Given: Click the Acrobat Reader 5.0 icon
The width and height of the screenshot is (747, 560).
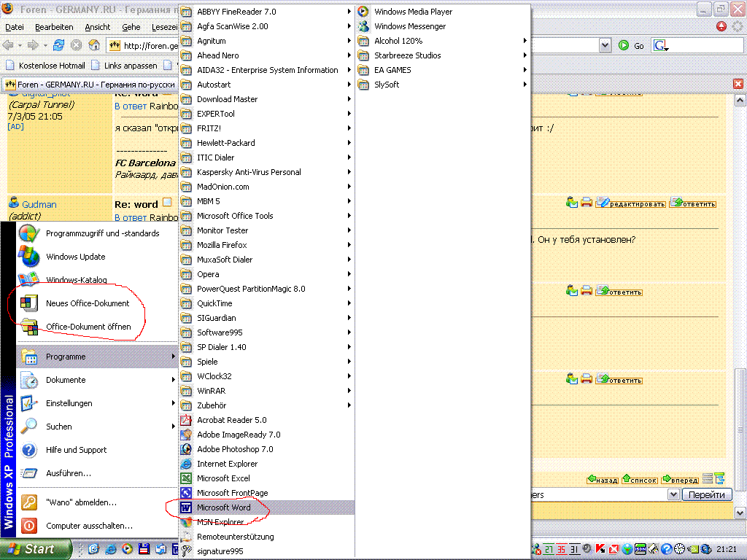Looking at the screenshot, I should pyautogui.click(x=186, y=420).
